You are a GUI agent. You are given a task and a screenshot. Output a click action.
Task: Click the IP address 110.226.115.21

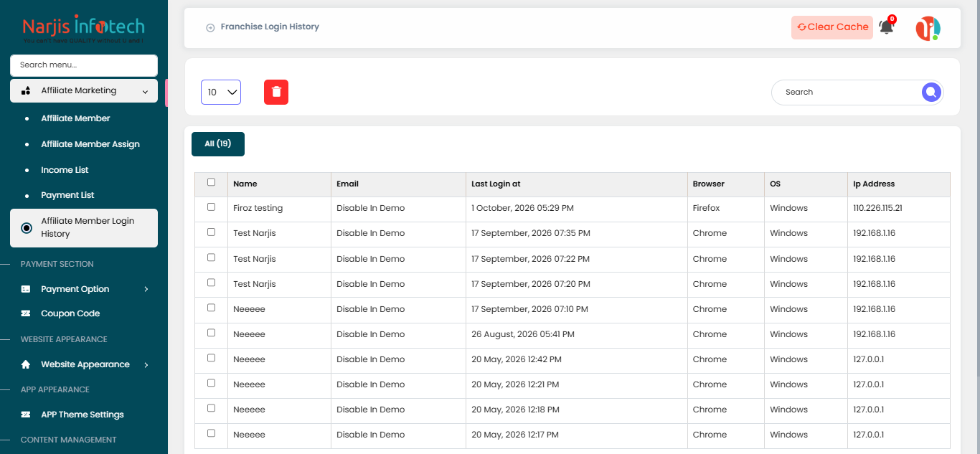point(877,208)
